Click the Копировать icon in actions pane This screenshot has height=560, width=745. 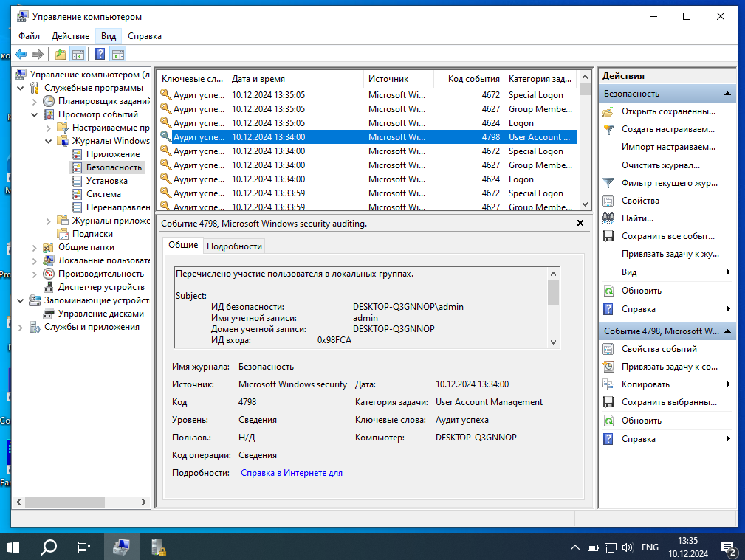point(608,384)
